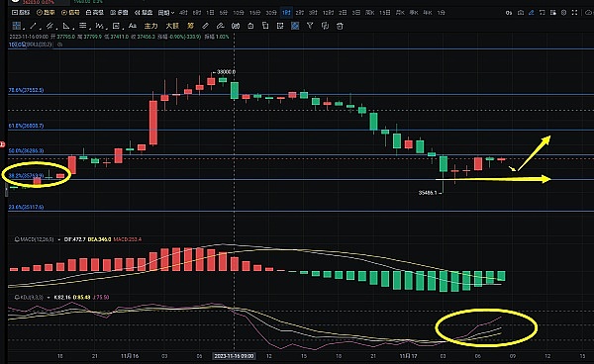The width and height of the screenshot is (594, 364).
Task: Toggle the highlighted blue square tool
Action: (x=295, y=26)
